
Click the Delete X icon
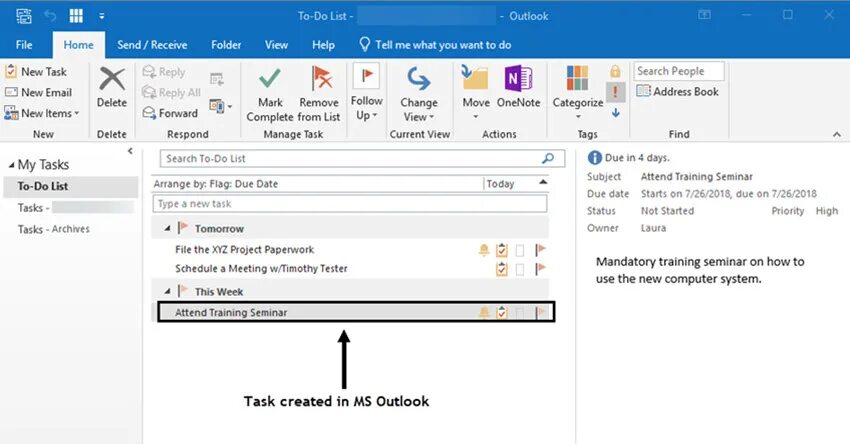click(112, 79)
